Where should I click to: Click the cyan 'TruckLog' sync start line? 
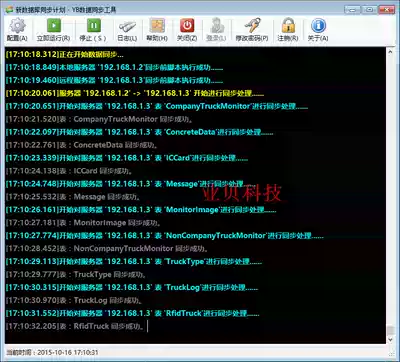click(x=132, y=288)
